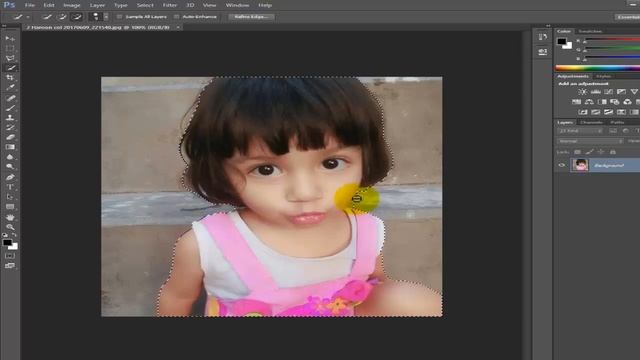640x360 pixels.
Task: Select the Hand tool
Action: tap(10, 217)
